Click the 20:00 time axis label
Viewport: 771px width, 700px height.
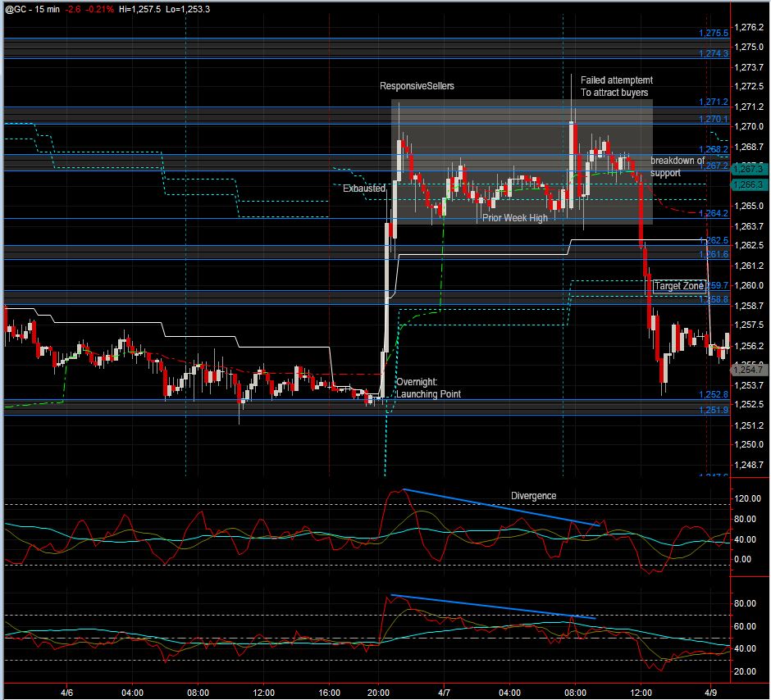pos(378,693)
